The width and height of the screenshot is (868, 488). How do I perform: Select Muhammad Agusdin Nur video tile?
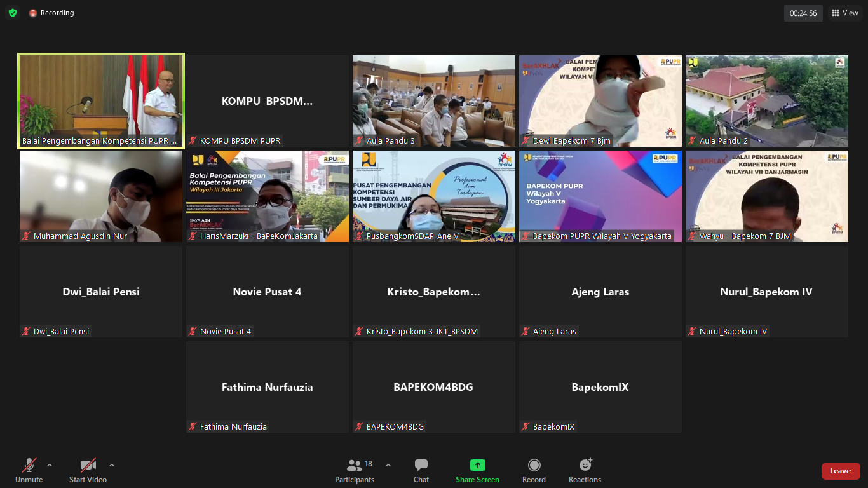(101, 196)
